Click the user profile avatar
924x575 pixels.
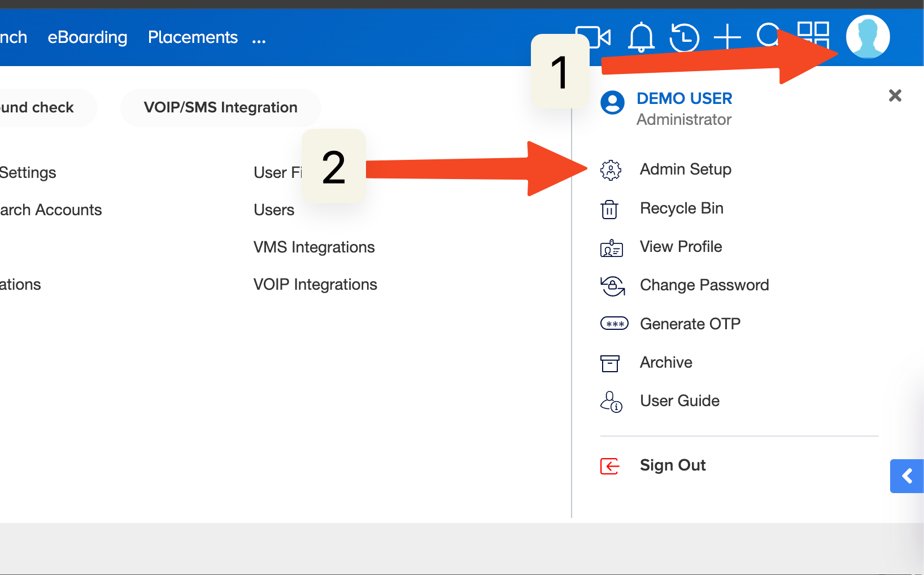pyautogui.click(x=868, y=37)
